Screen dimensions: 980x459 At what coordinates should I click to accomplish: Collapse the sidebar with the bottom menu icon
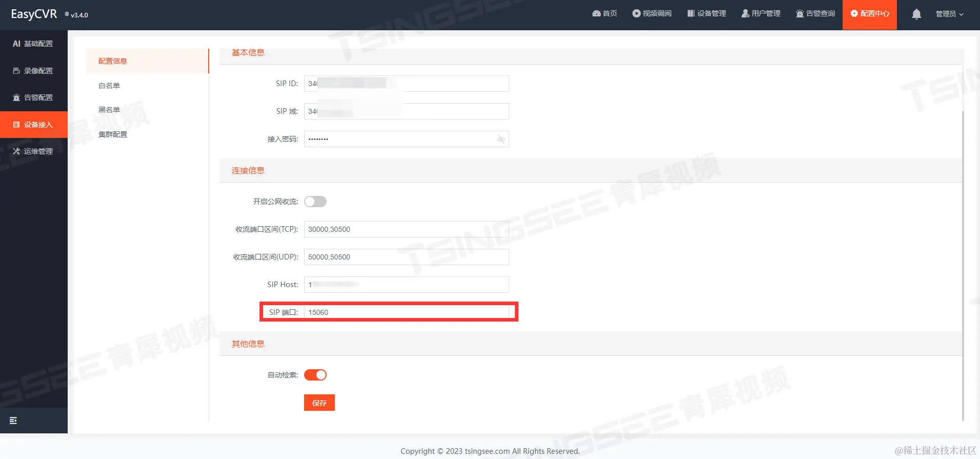[x=13, y=421]
